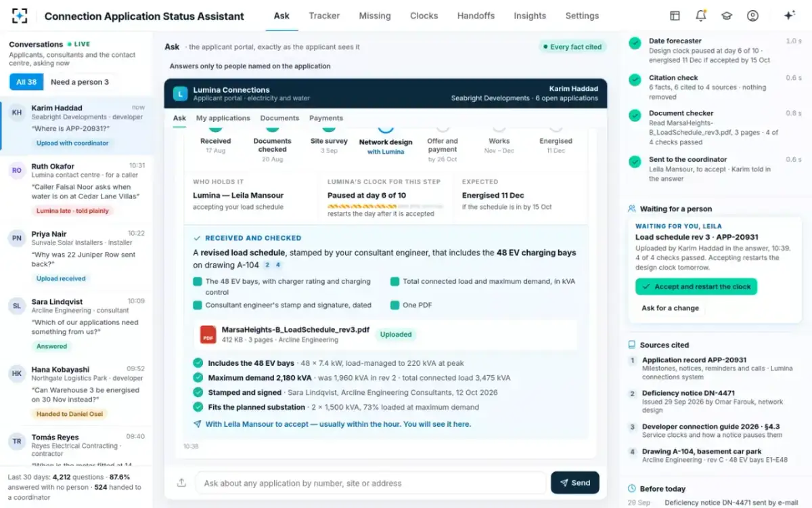Toggle the Consultant engineer's stamp and signature checkbox
Image resolution: width=812 pixels, height=508 pixels.
tap(197, 305)
